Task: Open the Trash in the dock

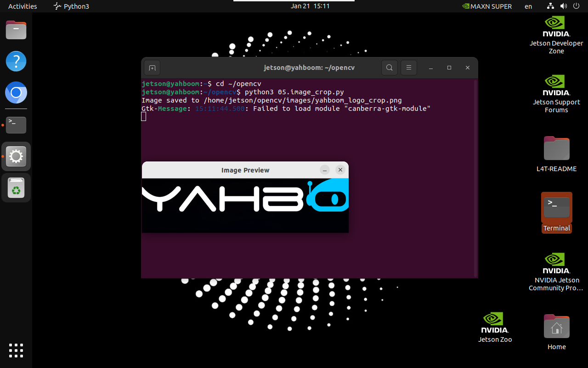Action: (x=16, y=188)
